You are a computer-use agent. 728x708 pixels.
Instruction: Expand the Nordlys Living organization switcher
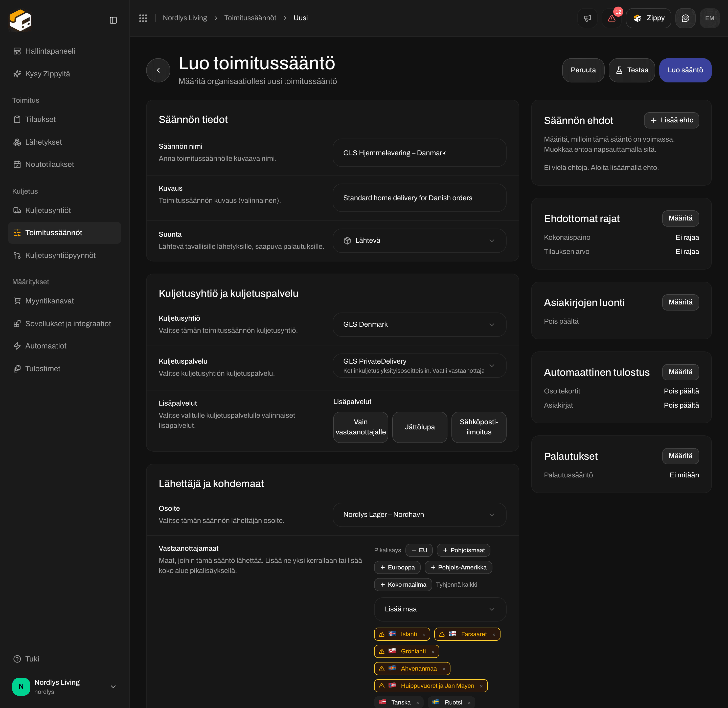[x=64, y=687]
